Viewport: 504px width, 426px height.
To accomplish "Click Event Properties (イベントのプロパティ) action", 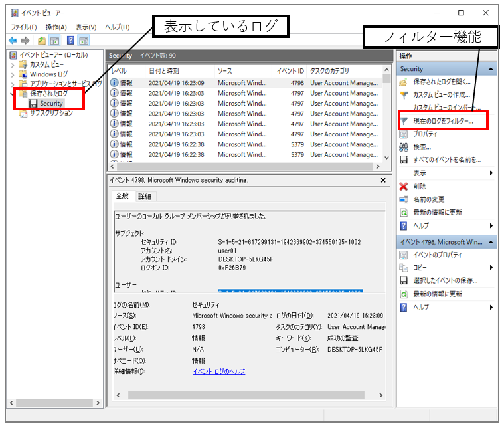I will click(437, 255).
